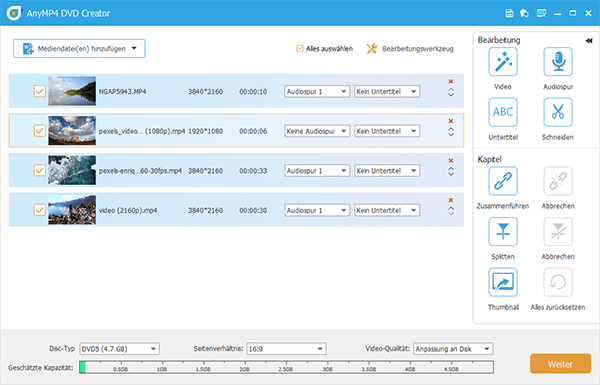
Task: Click the orange Weiter button
Action: (x=560, y=364)
